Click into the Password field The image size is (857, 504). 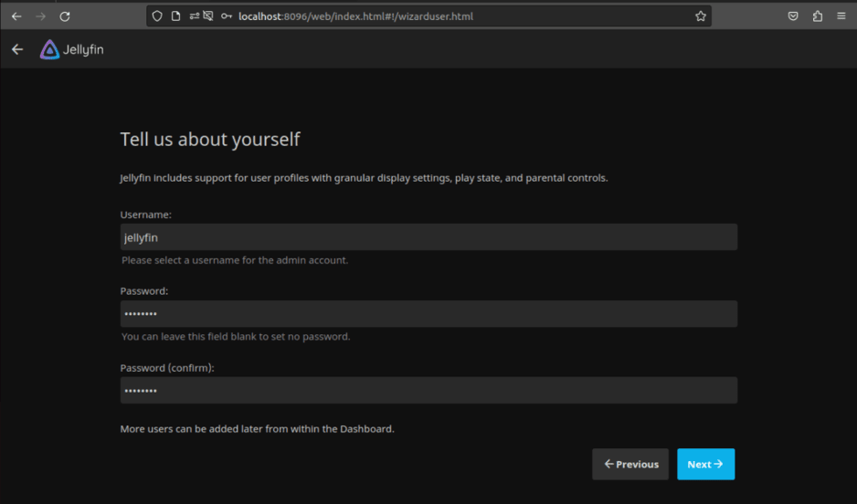(428, 314)
